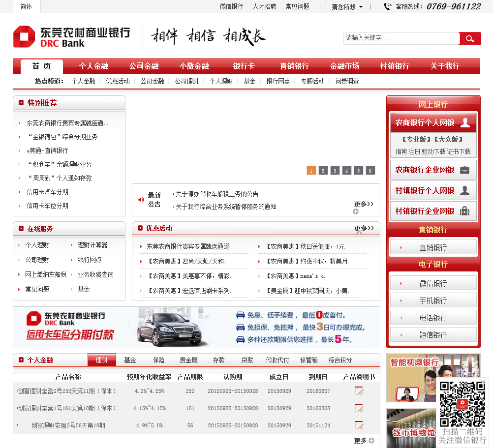Open 理财计算器 in 在线服务
Image resolution: width=493 pixels, height=448 pixels.
pos(93,245)
